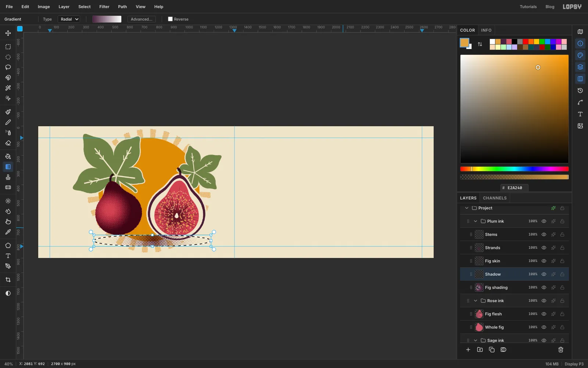Select the Text tool in left toolbar
588x368 pixels.
click(8, 256)
